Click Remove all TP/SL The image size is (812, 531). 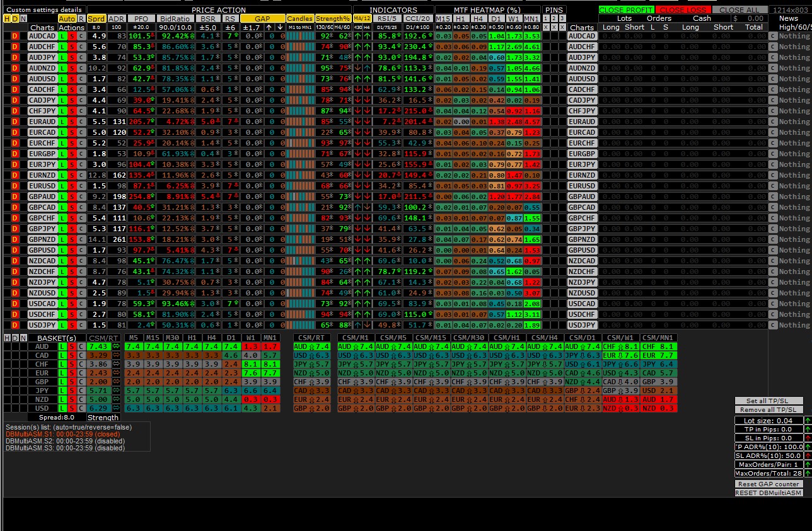pos(769,409)
